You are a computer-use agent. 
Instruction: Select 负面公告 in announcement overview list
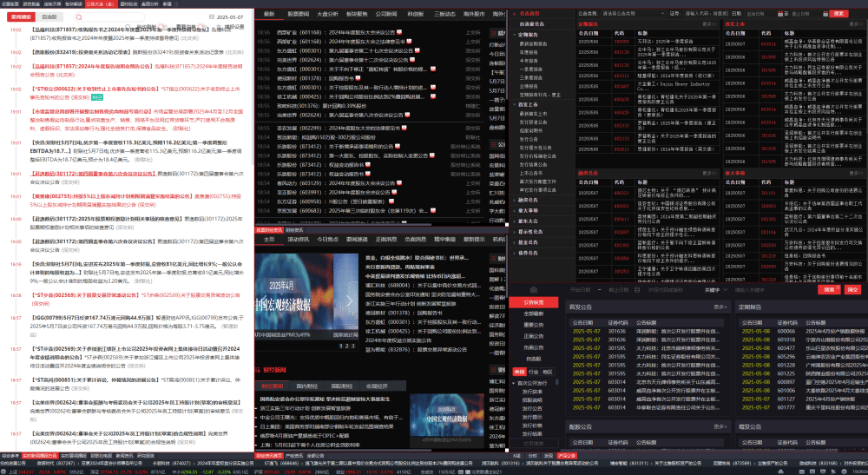[x=534, y=347]
